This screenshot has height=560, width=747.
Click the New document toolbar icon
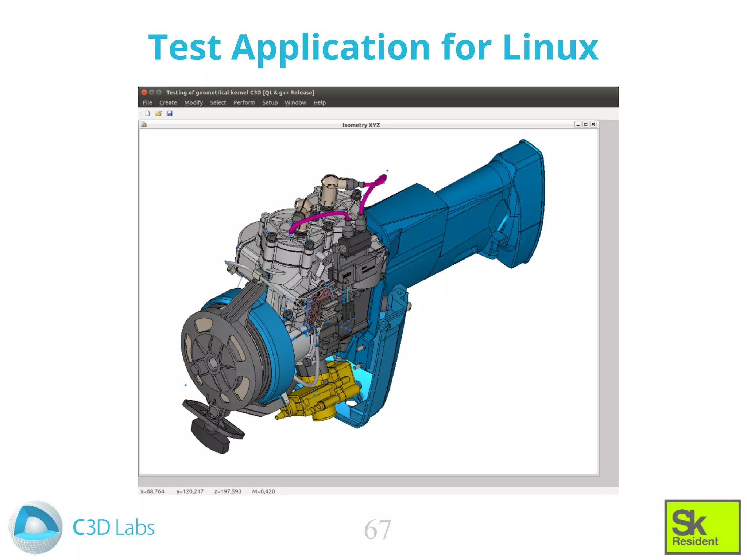pyautogui.click(x=148, y=113)
